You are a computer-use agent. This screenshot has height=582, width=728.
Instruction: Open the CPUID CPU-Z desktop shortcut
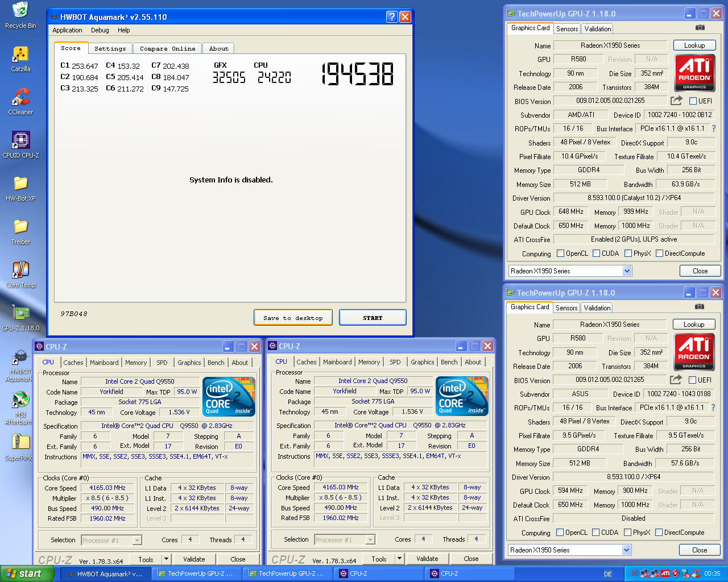pyautogui.click(x=20, y=145)
